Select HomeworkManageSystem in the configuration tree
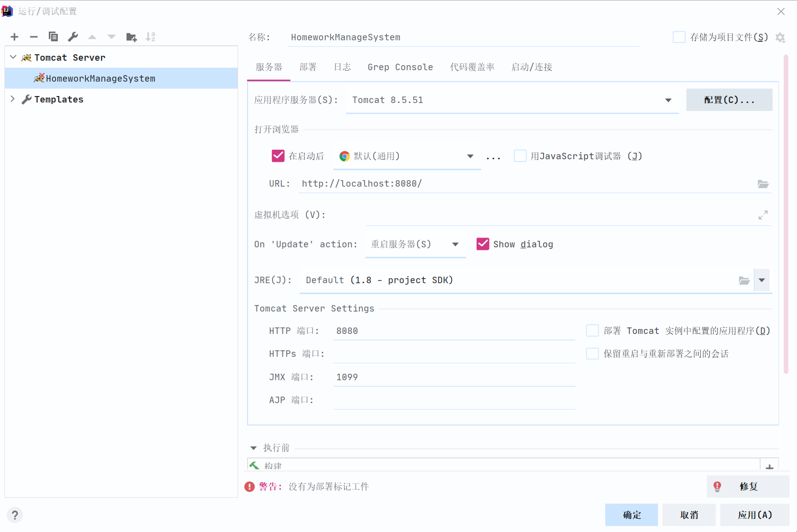Image resolution: width=797 pixels, height=532 pixels. click(121, 78)
